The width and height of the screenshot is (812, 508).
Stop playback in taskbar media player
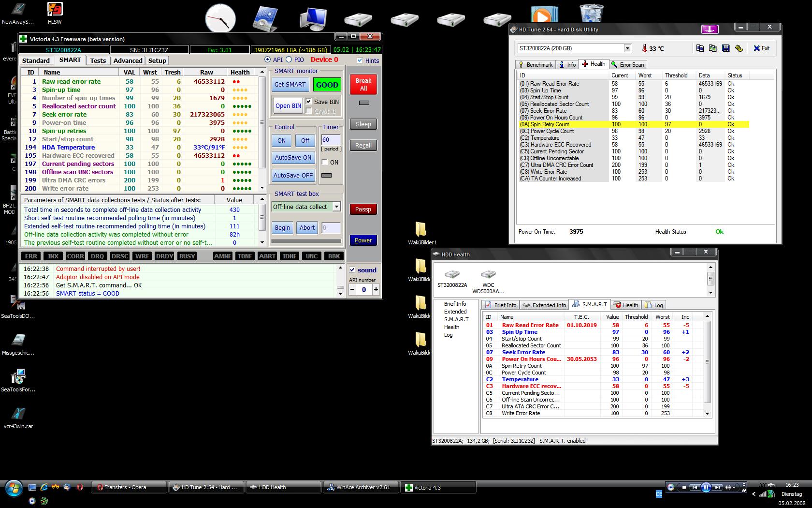point(683,487)
